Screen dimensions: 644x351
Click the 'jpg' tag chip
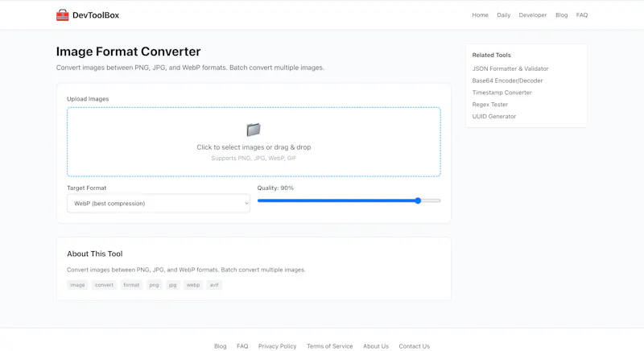[172, 285]
